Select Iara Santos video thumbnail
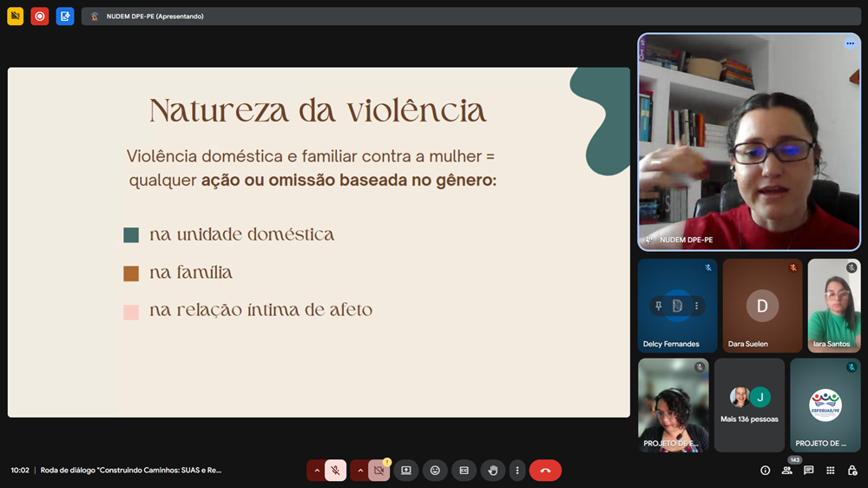Viewport: 868px width, 488px height. (x=833, y=305)
